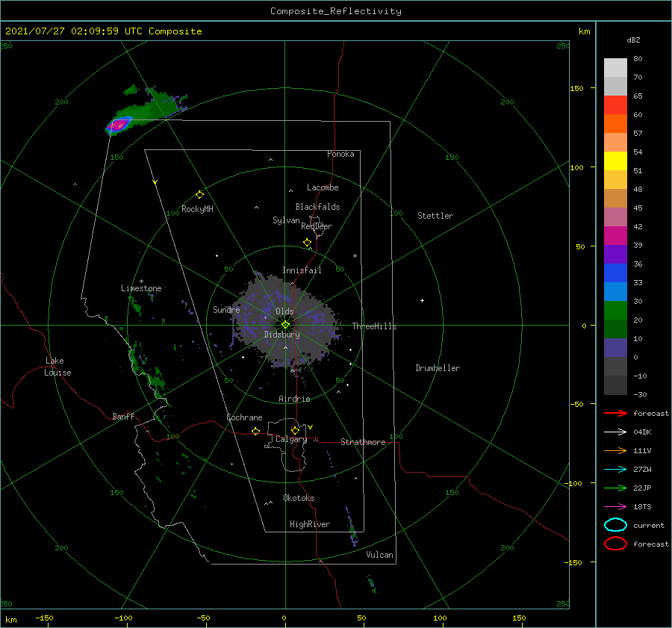Click the yellow radar site marker at Olds

(x=285, y=325)
